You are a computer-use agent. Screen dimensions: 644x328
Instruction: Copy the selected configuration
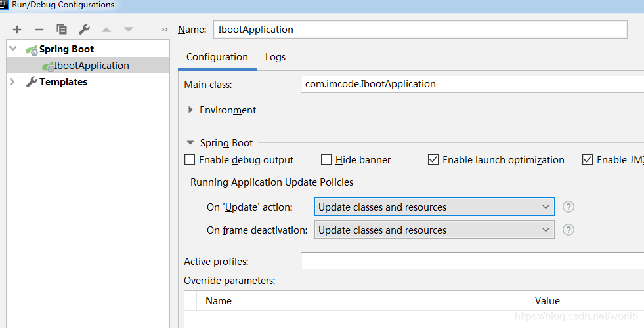pyautogui.click(x=62, y=29)
